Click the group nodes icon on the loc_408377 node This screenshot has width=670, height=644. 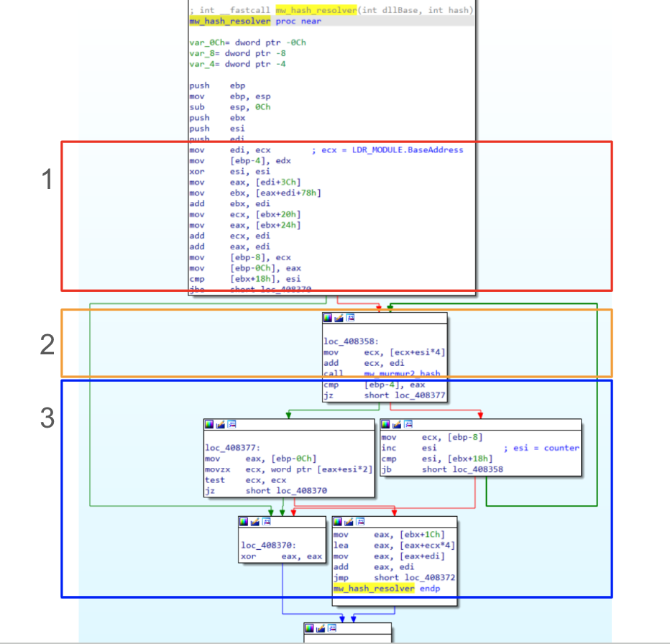[231, 425]
